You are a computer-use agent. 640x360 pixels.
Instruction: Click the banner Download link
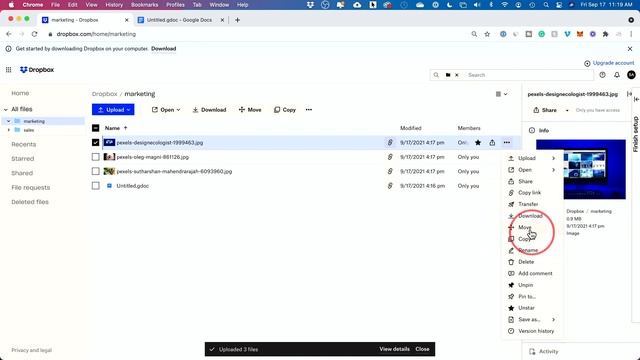coord(164,49)
